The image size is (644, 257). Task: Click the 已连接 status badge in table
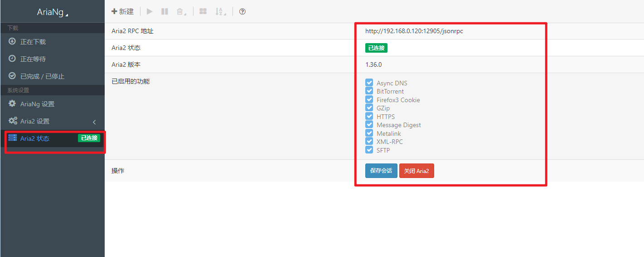click(x=376, y=48)
